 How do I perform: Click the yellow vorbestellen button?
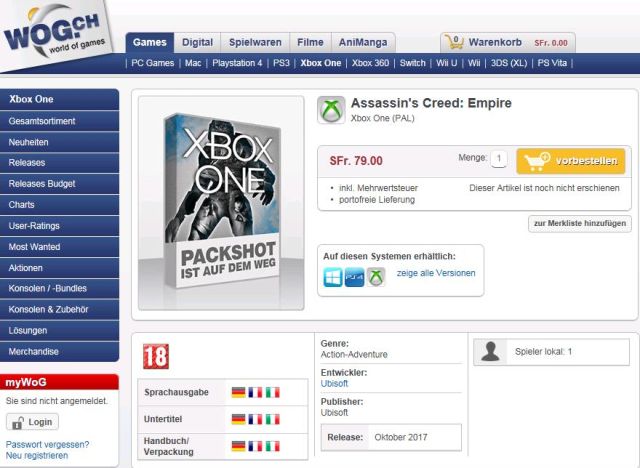pyautogui.click(x=571, y=161)
